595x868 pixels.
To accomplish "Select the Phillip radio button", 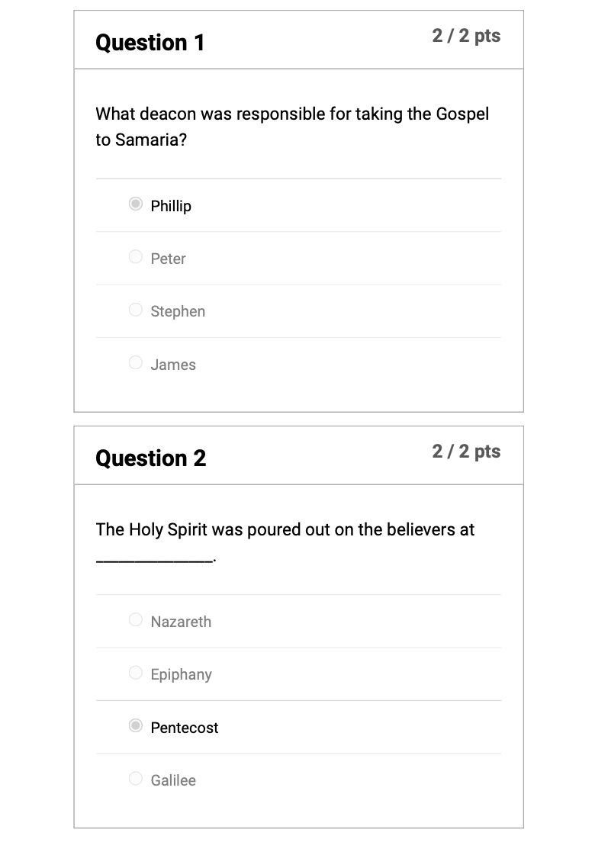I will point(136,204).
